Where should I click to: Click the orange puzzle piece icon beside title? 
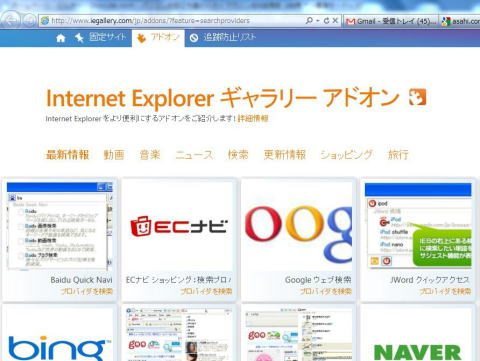[x=417, y=97]
